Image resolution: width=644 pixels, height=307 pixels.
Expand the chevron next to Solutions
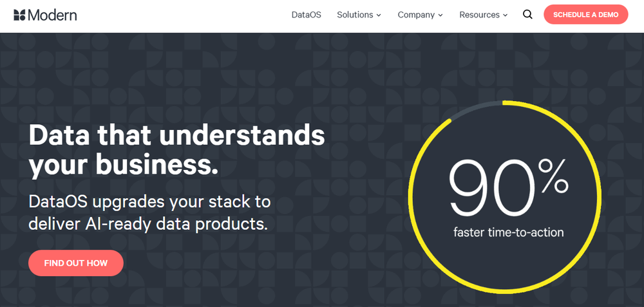379,15
